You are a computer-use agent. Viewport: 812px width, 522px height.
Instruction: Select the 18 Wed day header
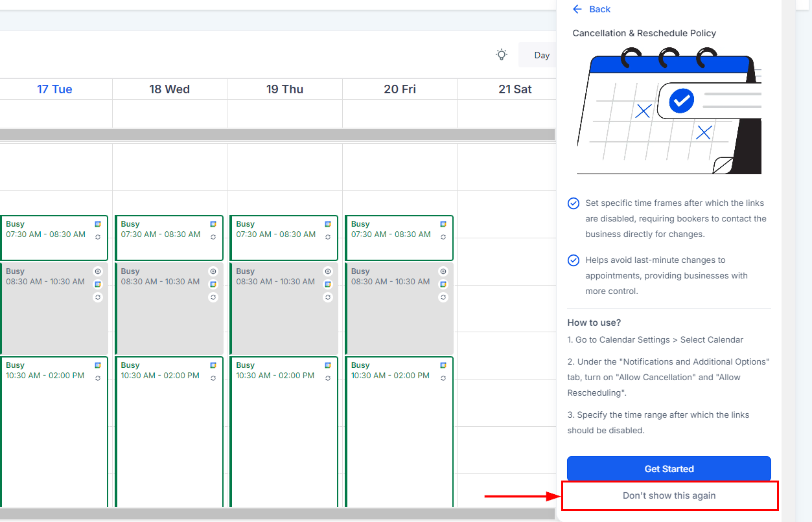170,89
